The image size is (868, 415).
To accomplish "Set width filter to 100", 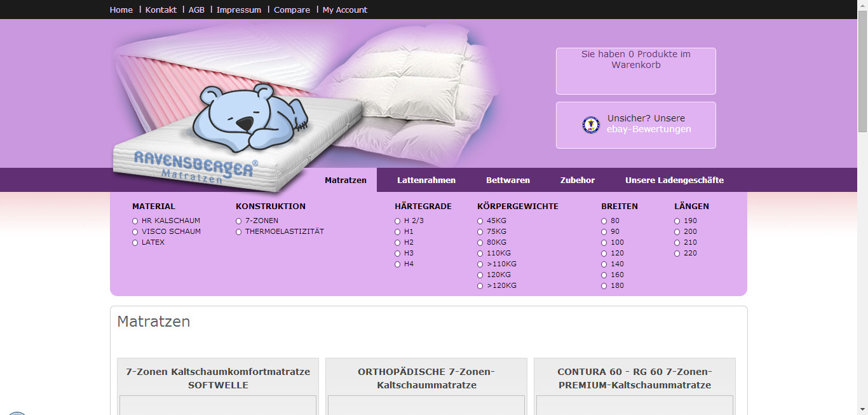I will pos(604,243).
